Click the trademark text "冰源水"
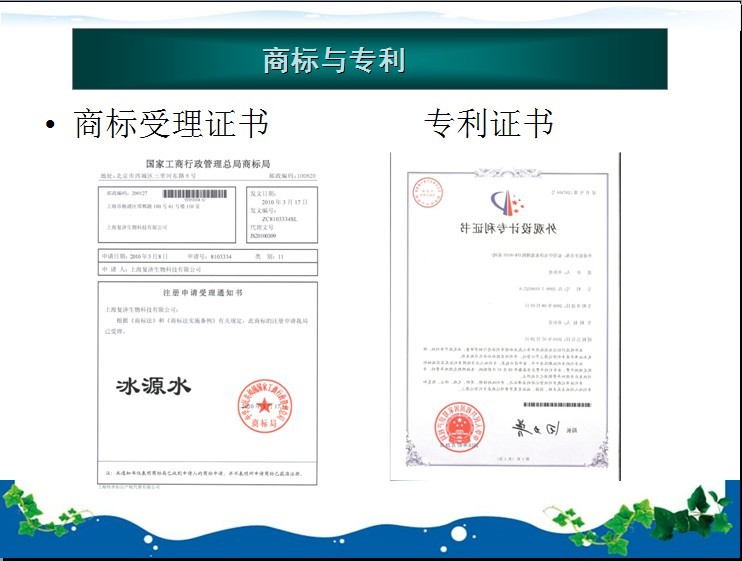The height and width of the screenshot is (561, 742). (153, 386)
